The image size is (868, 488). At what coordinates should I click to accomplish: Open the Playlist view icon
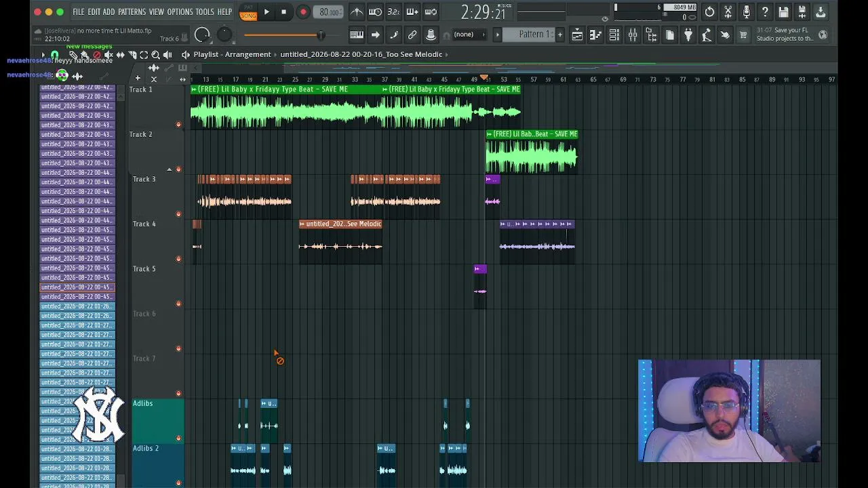[x=577, y=35]
